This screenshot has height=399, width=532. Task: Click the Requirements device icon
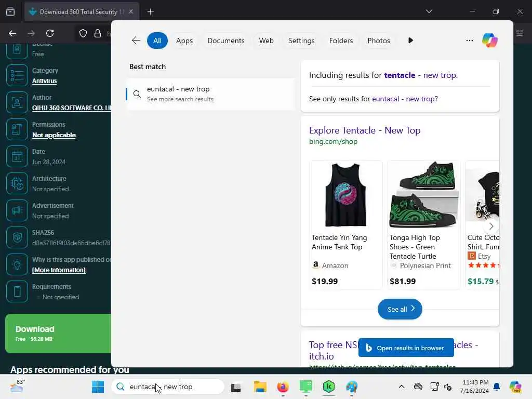pyautogui.click(x=17, y=291)
